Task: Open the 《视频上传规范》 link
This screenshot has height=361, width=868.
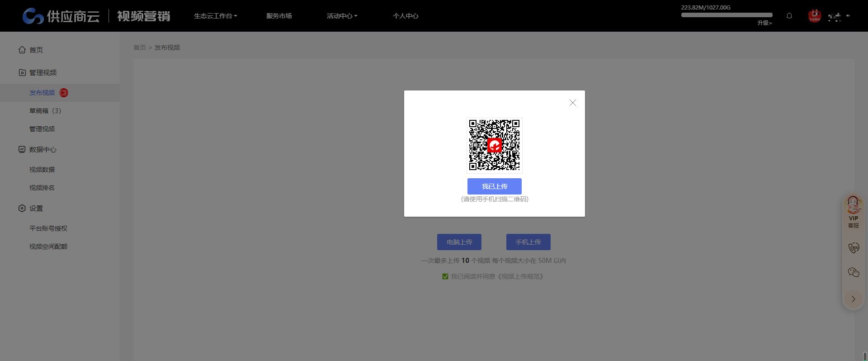Action: pyautogui.click(x=521, y=276)
